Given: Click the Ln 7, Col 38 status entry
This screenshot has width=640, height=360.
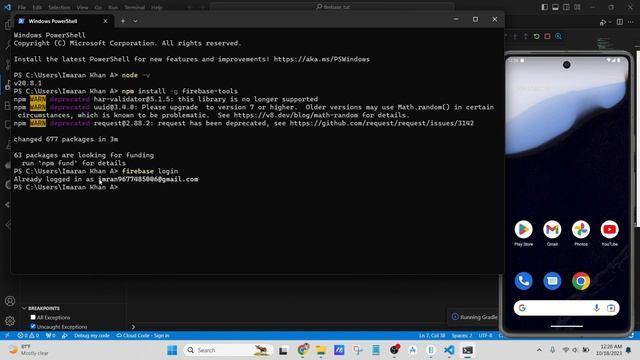Looking at the screenshot, I should (432, 336).
